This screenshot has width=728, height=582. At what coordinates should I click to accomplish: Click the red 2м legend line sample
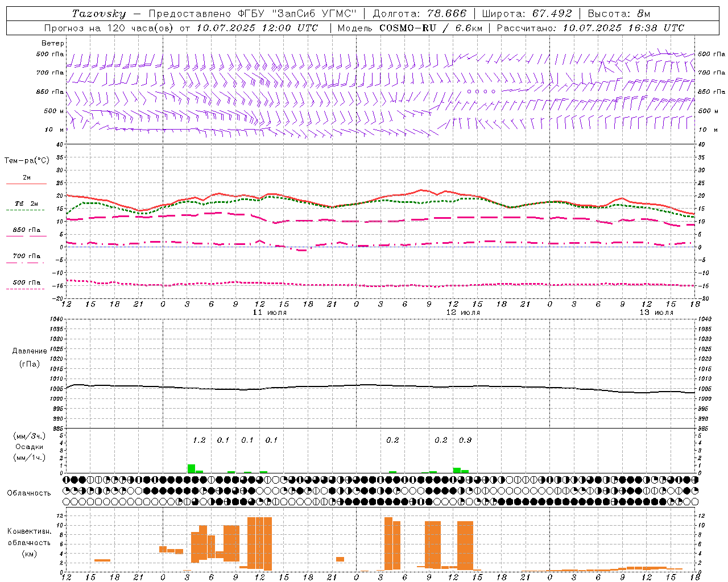[x=26, y=184]
